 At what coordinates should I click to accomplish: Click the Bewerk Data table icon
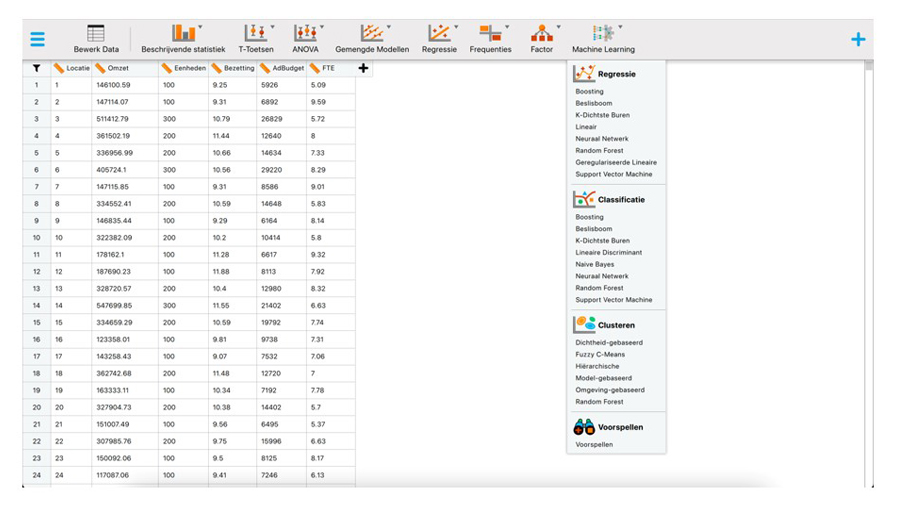click(x=96, y=35)
